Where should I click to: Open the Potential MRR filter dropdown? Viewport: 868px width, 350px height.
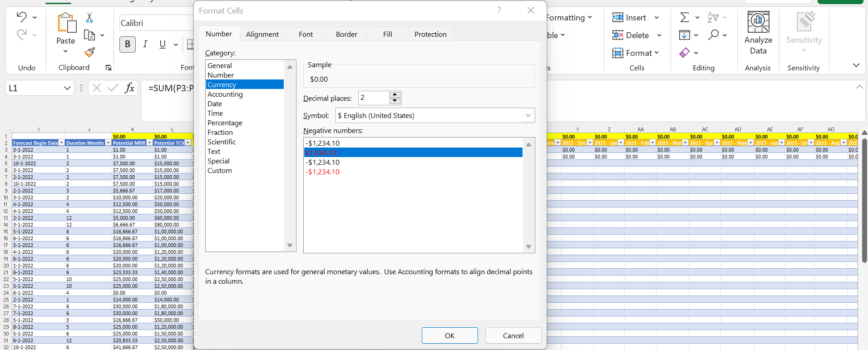(149, 143)
